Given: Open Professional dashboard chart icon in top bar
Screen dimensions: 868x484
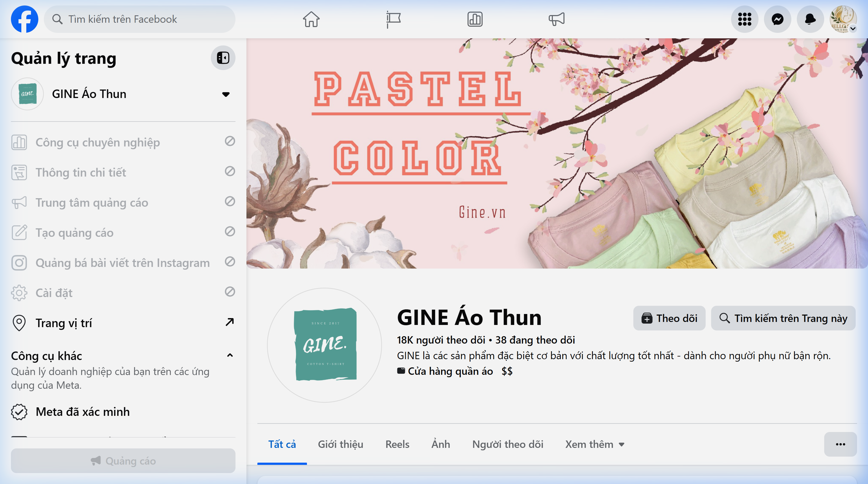Looking at the screenshot, I should 475,19.
